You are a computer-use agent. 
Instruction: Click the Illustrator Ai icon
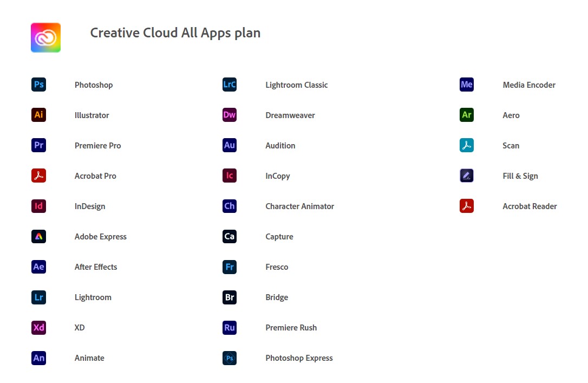point(38,115)
